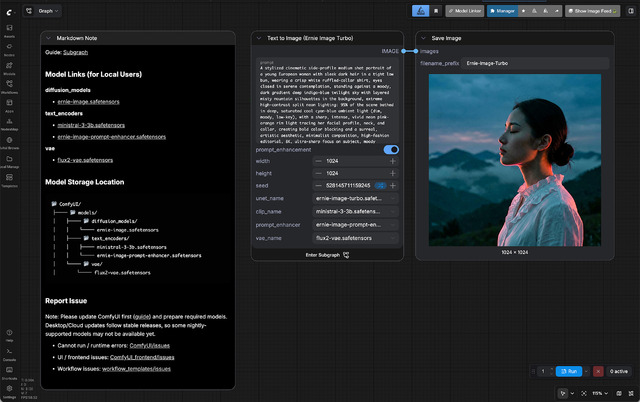Click the Model Linker button

click(x=463, y=11)
